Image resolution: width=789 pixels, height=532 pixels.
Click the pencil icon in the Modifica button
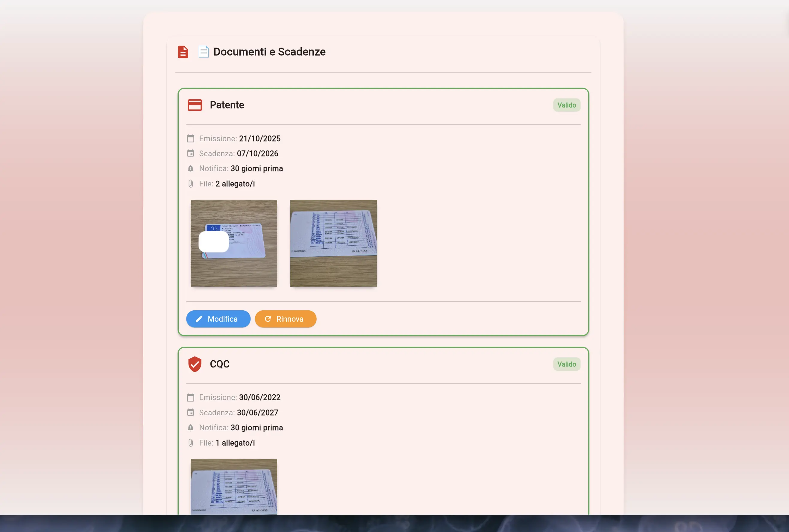pos(199,319)
